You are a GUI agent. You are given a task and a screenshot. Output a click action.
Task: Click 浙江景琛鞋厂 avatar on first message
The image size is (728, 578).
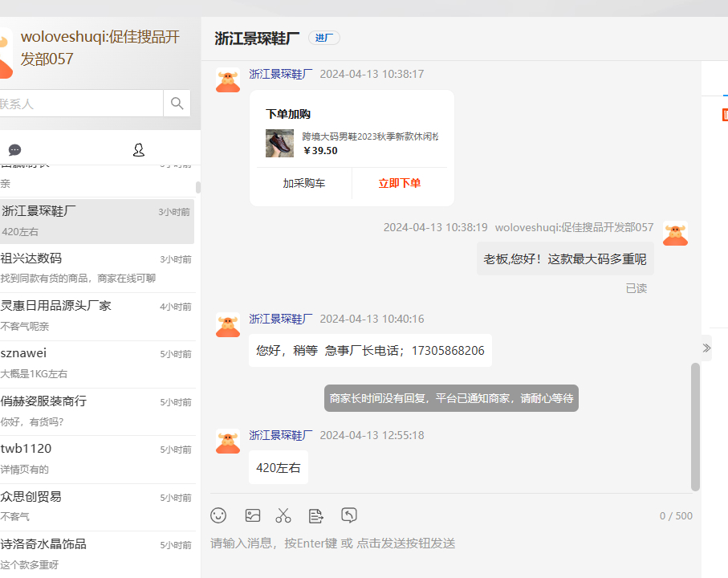coord(228,80)
